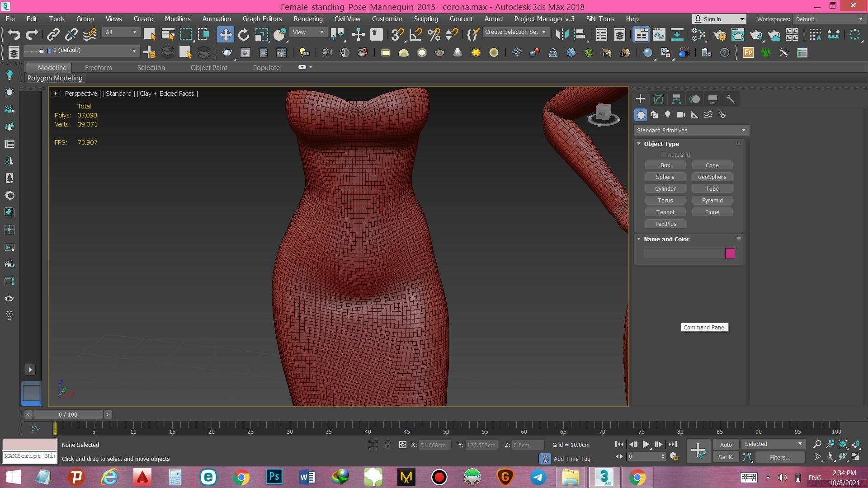Click the TextPlus button
This screenshot has width=868, height=488.
coord(665,224)
